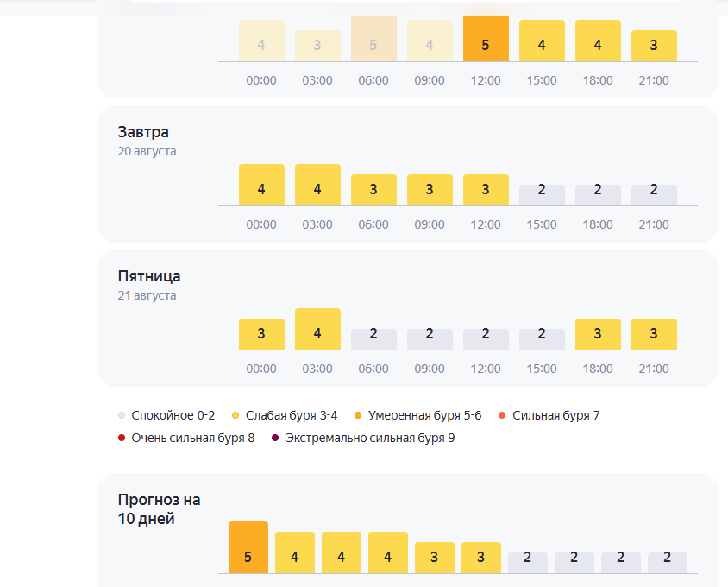This screenshot has height=587, width=728.
Task: Click the Слабая буря 3-4 yellow legend dot
Action: coord(235,415)
